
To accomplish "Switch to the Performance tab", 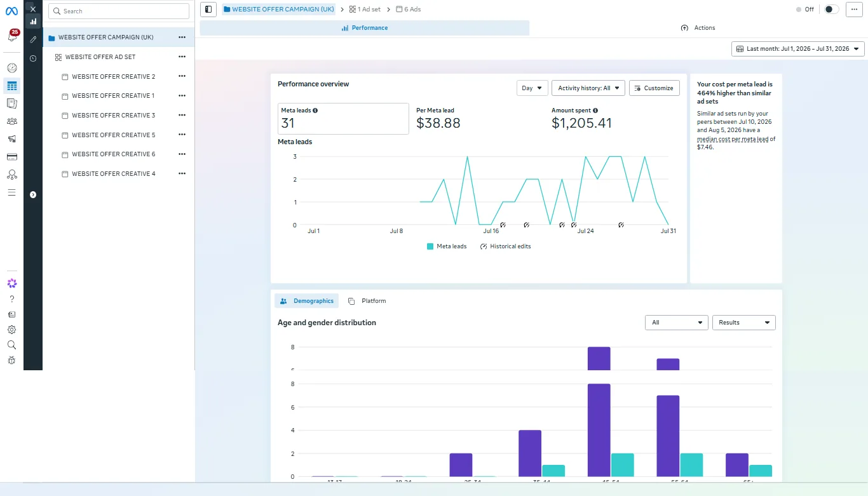I will click(x=365, y=28).
